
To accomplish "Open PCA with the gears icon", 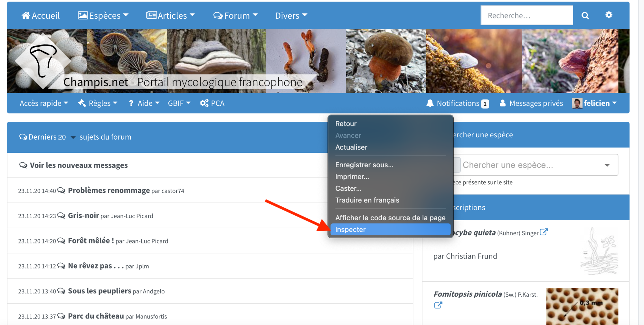I will tap(204, 103).
